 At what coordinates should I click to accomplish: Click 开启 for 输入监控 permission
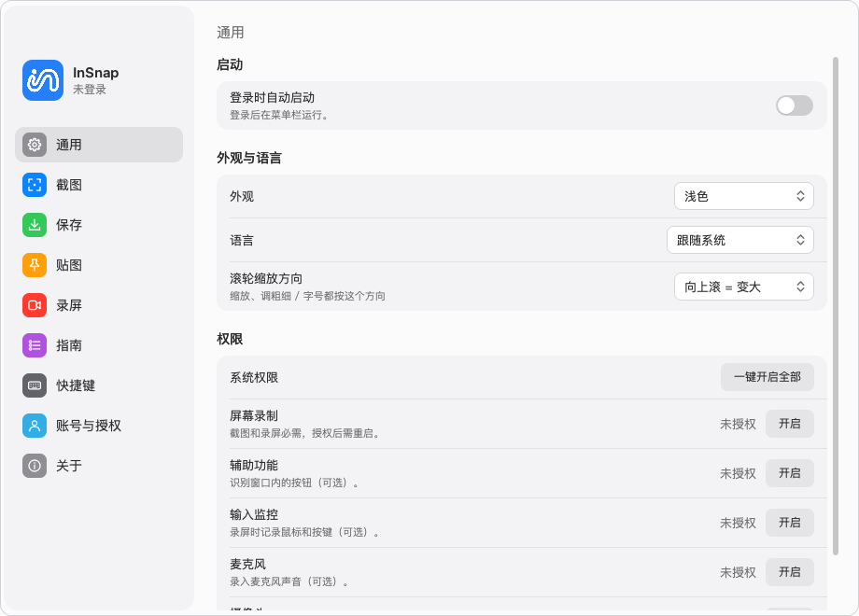point(789,523)
